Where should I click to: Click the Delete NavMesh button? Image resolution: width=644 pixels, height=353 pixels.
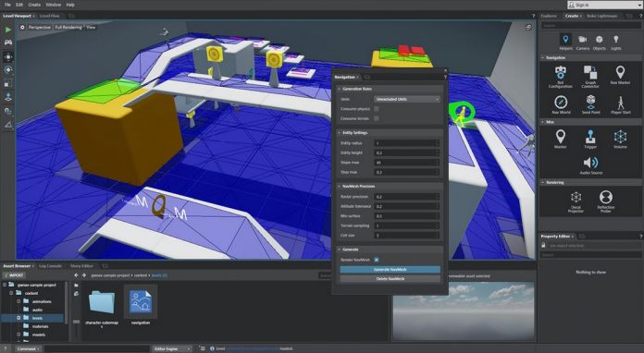point(390,279)
